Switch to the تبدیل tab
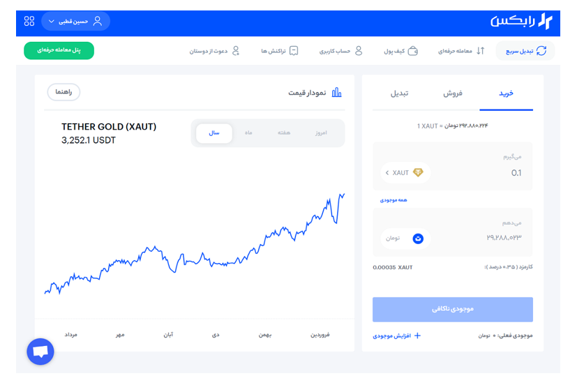 point(399,93)
